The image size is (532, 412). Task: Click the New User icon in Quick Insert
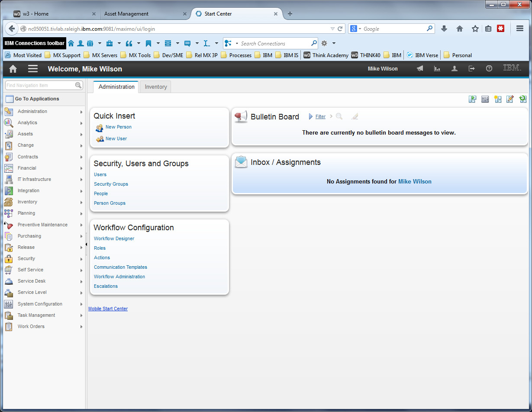pos(100,139)
